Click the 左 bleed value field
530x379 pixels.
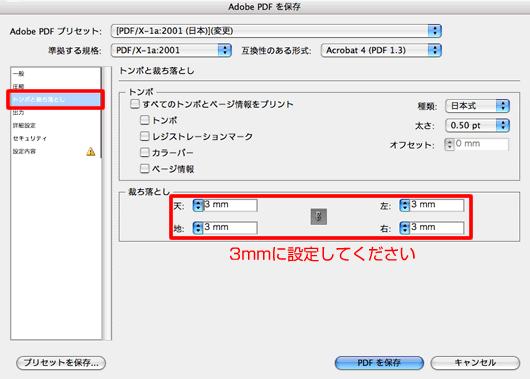pyautogui.click(x=437, y=205)
